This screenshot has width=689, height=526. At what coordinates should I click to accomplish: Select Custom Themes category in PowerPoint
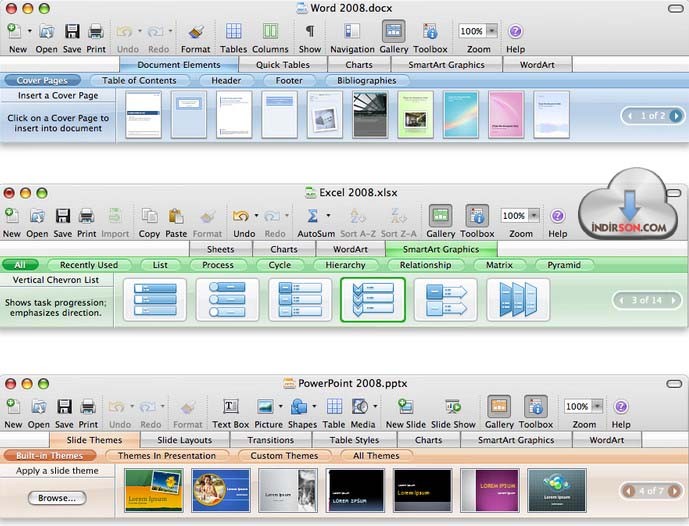[284, 456]
